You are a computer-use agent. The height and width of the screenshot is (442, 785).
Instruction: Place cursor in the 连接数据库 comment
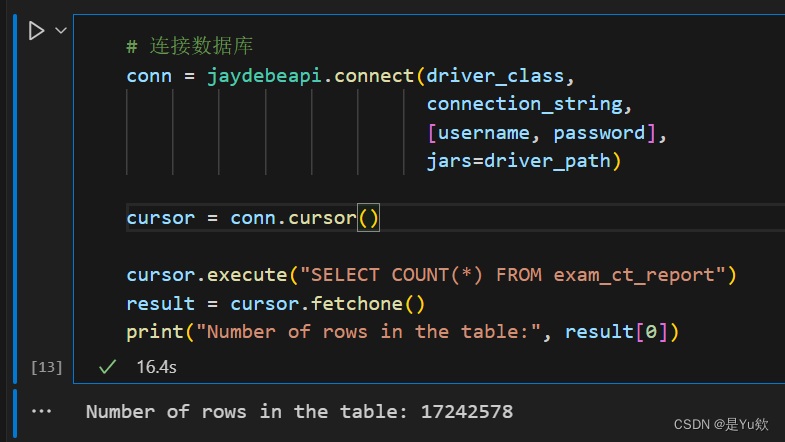[x=205, y=47]
